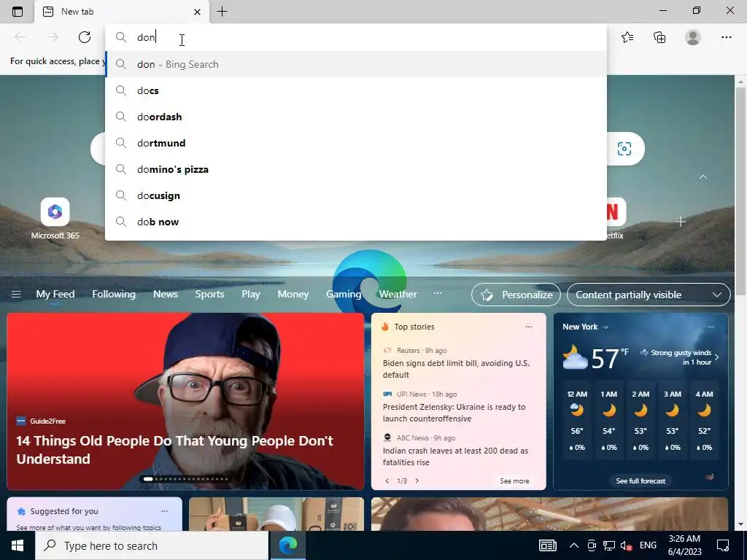Switch to the Sports feed tab
The height and width of the screenshot is (560, 747).
(x=209, y=295)
